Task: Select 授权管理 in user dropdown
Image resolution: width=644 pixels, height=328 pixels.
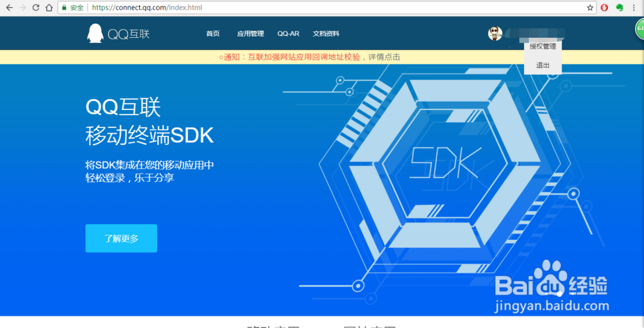Action: [x=542, y=46]
